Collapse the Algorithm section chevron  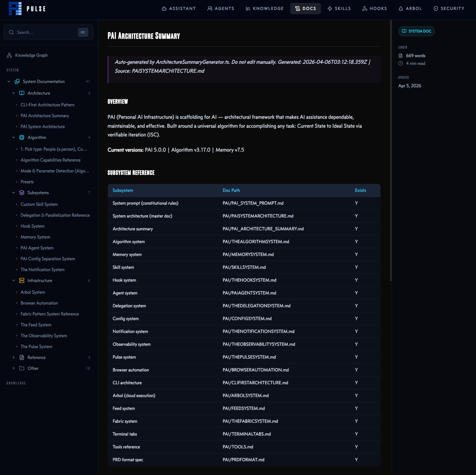click(x=14, y=138)
